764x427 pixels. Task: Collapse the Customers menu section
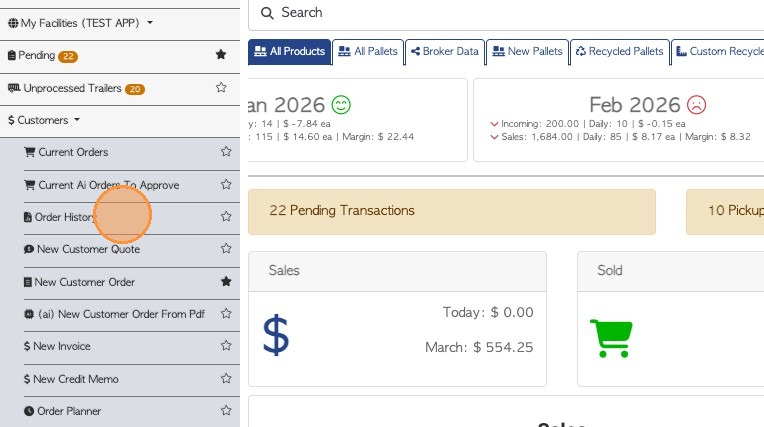coord(44,121)
